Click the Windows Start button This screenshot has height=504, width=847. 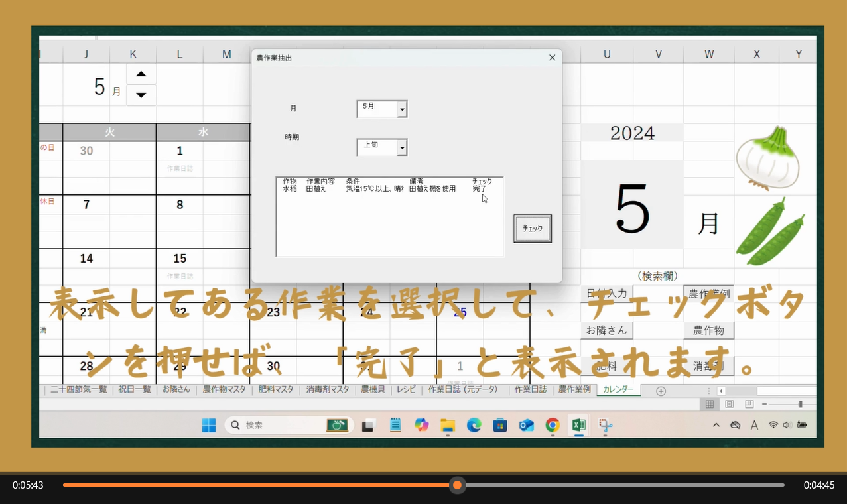209,425
